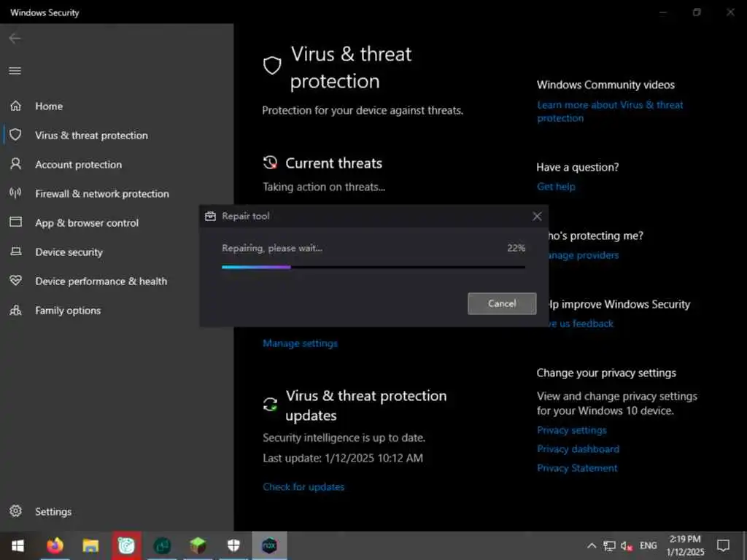Go to App & browser control

pos(87,223)
